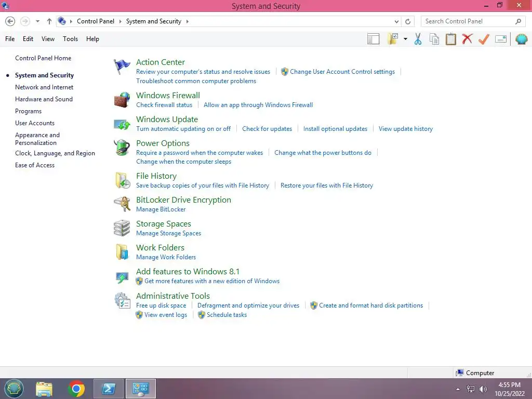Open File Explorer from the taskbar
Screen dimensions: 532x399
point(44,389)
